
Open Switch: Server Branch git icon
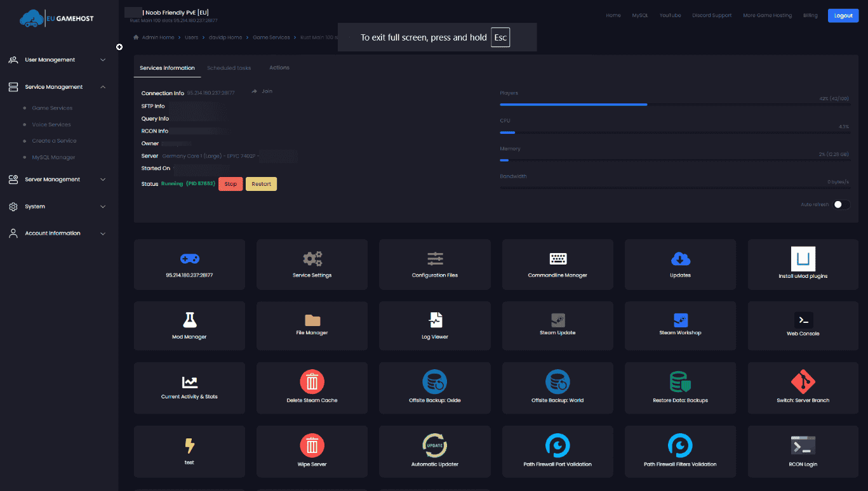[x=803, y=382]
